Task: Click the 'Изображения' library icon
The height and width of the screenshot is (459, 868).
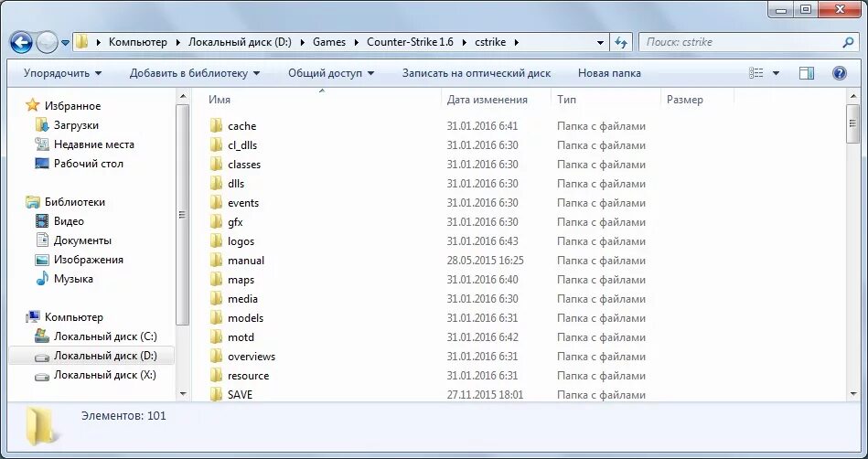Action: tap(42, 260)
